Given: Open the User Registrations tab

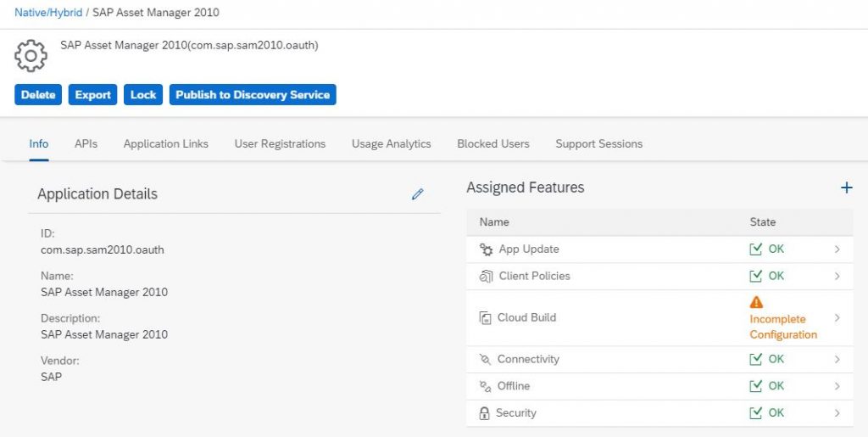Looking at the screenshot, I should [280, 144].
